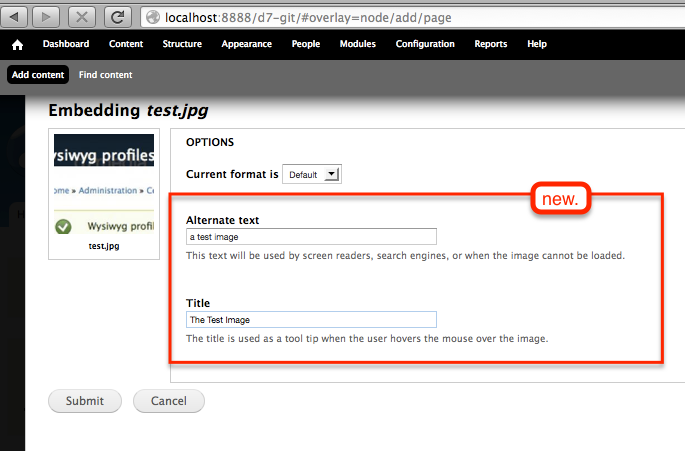Expand the Current format Default dropdown

(312, 174)
